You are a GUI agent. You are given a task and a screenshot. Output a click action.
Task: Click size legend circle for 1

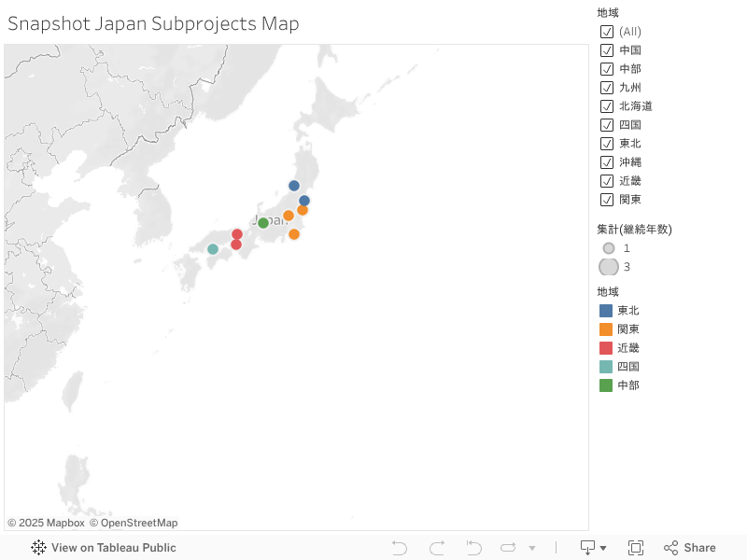[x=609, y=248]
